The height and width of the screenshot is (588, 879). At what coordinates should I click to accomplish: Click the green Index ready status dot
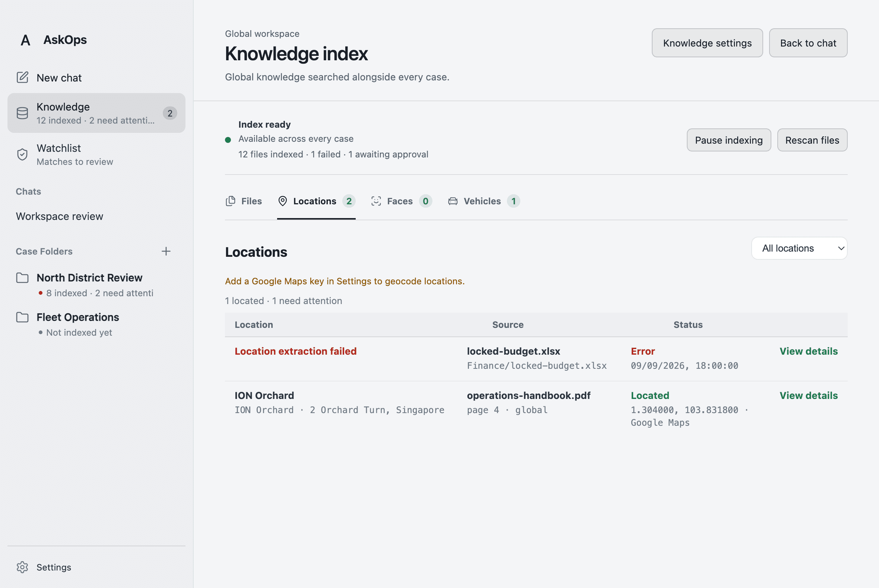(x=228, y=140)
